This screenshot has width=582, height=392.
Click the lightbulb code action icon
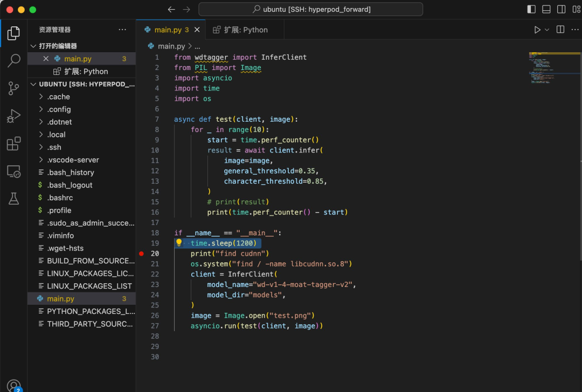coord(179,242)
